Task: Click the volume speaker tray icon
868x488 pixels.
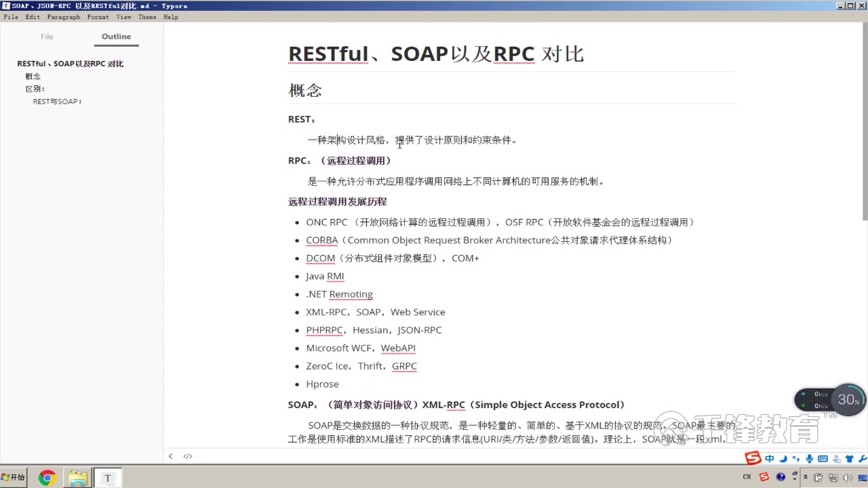Action: (x=847, y=477)
